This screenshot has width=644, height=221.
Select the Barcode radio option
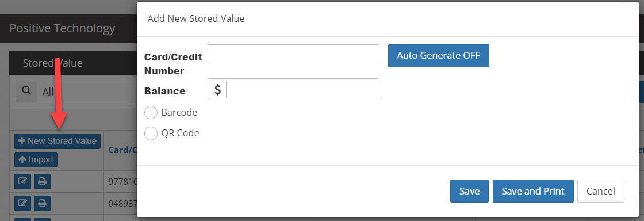coord(151,113)
